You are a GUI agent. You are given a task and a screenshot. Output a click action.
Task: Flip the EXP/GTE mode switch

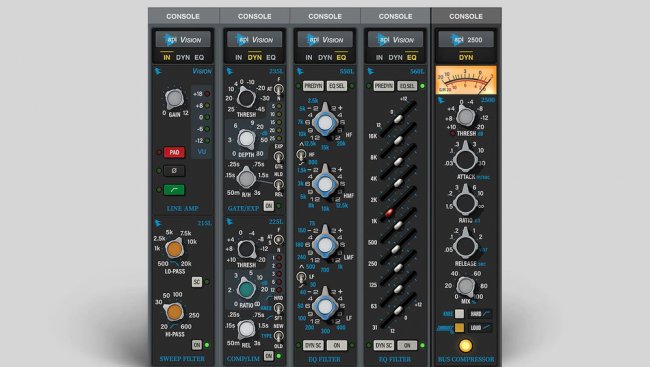(279, 156)
